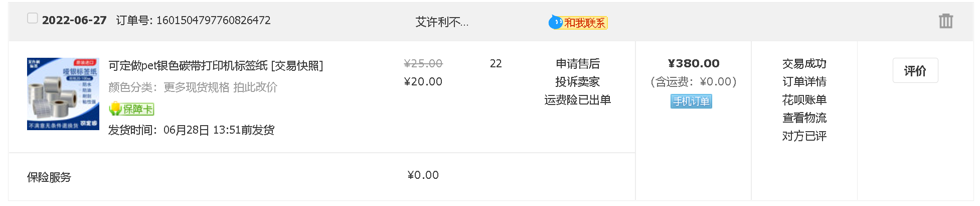The width and height of the screenshot is (980, 206).
Task: Click 申请售后 to request after-sales service
Action: 578,64
